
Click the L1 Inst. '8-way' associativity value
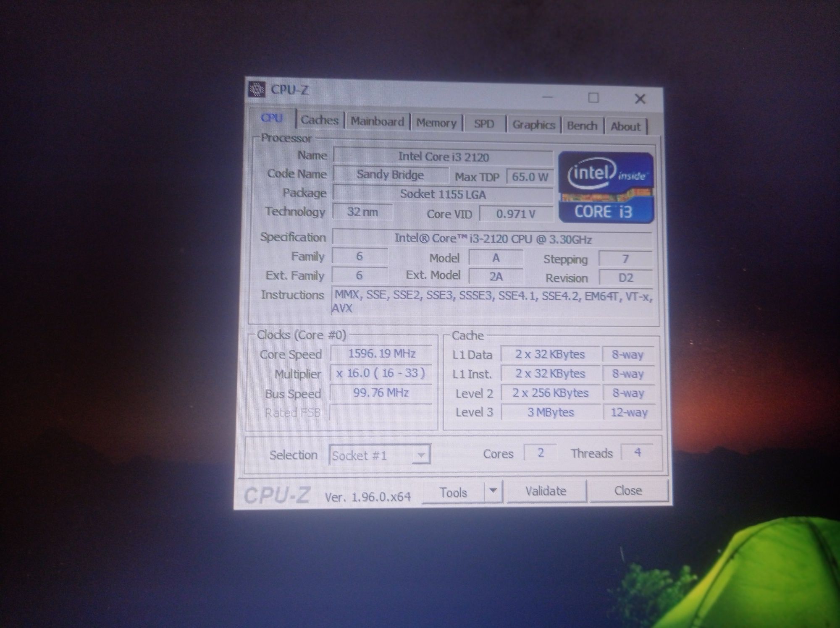tap(628, 374)
